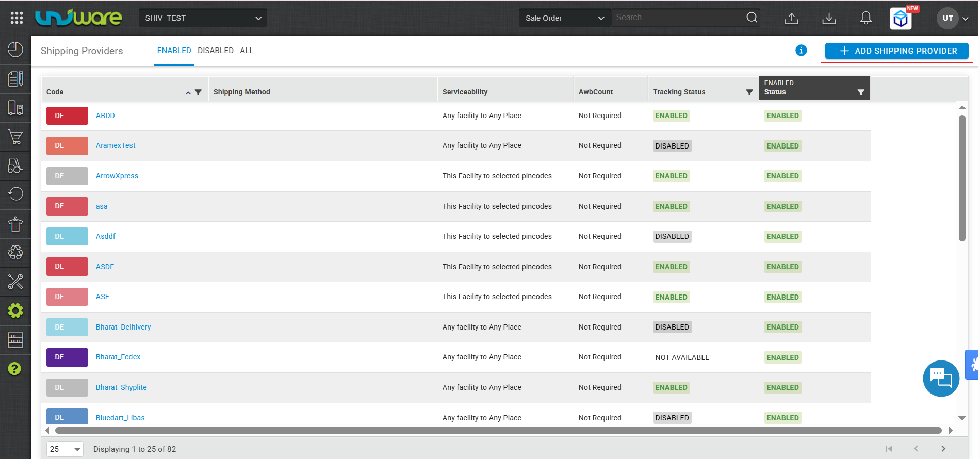Open the green settings gear icon

tap(15, 311)
